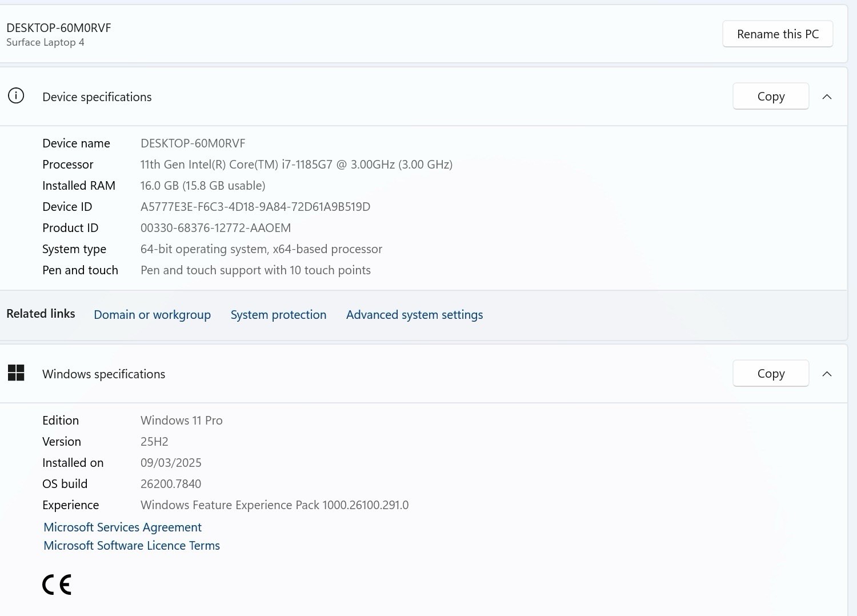
Task: Collapse the Device specifications section chevron
Action: (x=827, y=97)
